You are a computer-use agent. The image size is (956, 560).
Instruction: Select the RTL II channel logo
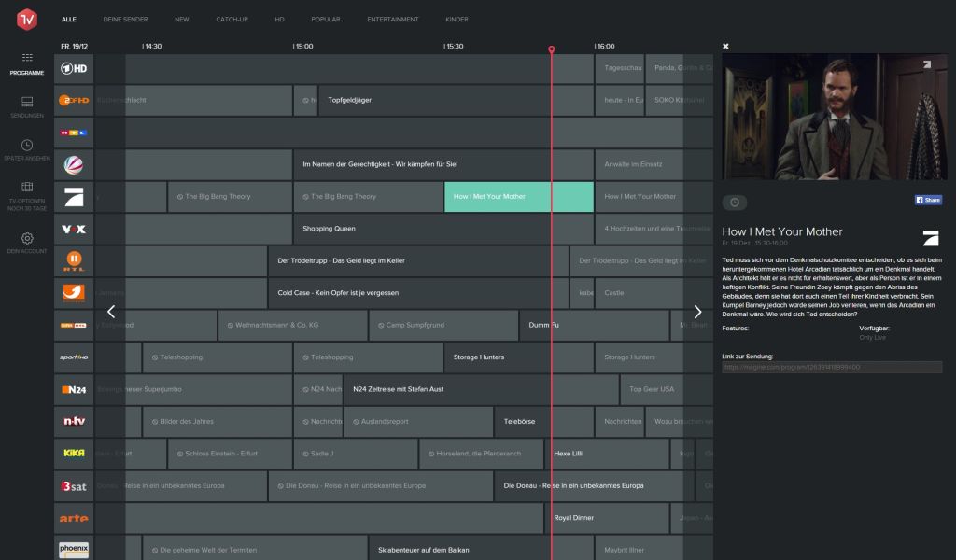point(74,260)
